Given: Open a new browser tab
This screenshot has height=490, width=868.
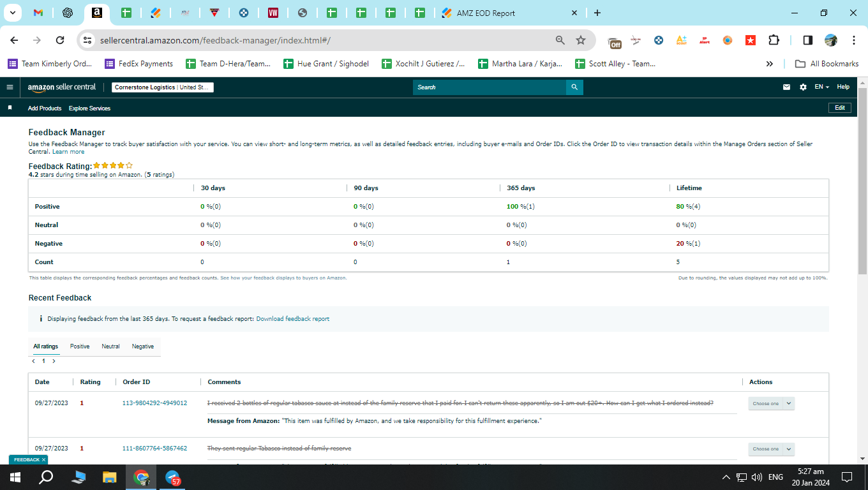Looking at the screenshot, I should tap(597, 13).
